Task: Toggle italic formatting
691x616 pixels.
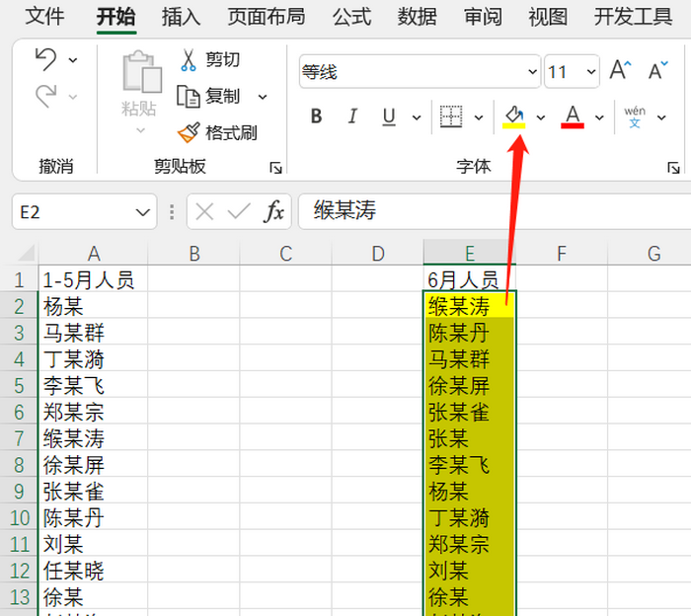Action: pyautogui.click(x=352, y=116)
